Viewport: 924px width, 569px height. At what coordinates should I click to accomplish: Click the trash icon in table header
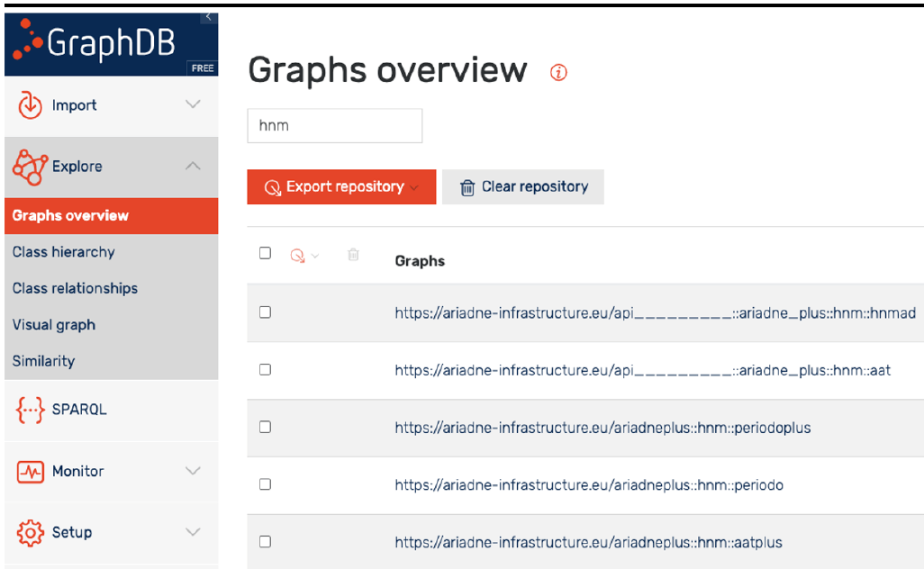(353, 256)
